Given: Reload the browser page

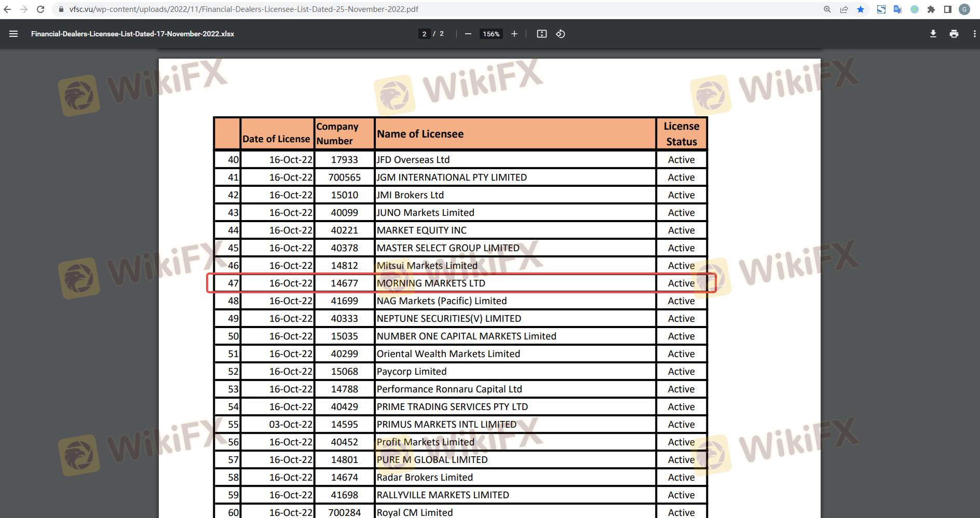Looking at the screenshot, I should pyautogui.click(x=40, y=9).
